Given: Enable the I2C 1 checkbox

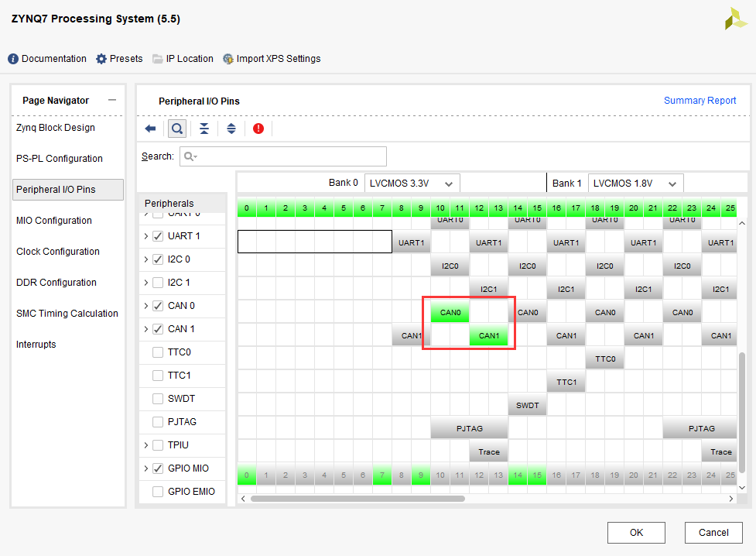Looking at the screenshot, I should [158, 283].
